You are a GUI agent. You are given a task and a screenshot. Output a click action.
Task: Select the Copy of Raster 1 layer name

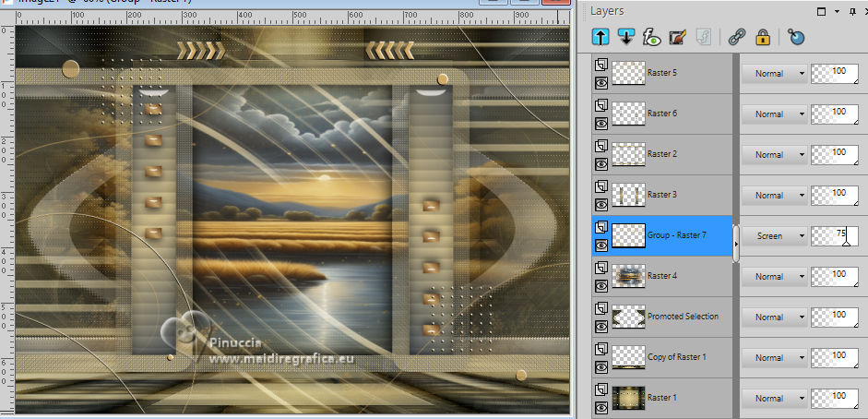[676, 357]
